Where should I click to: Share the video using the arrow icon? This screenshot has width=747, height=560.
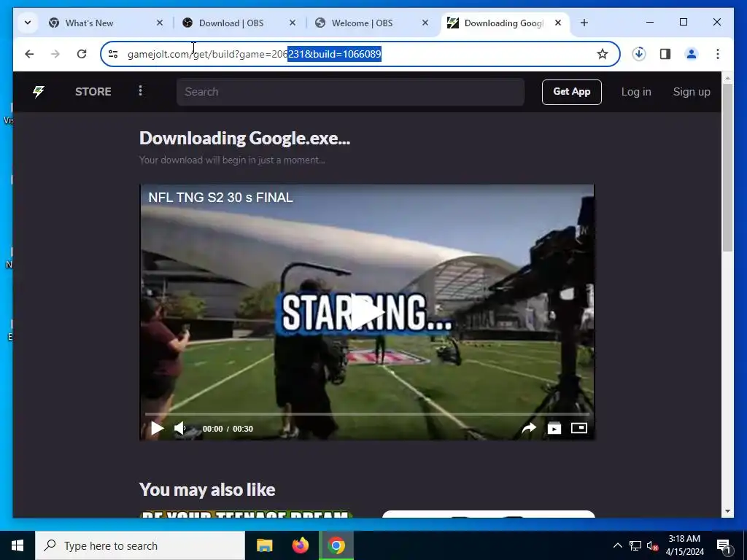529,428
